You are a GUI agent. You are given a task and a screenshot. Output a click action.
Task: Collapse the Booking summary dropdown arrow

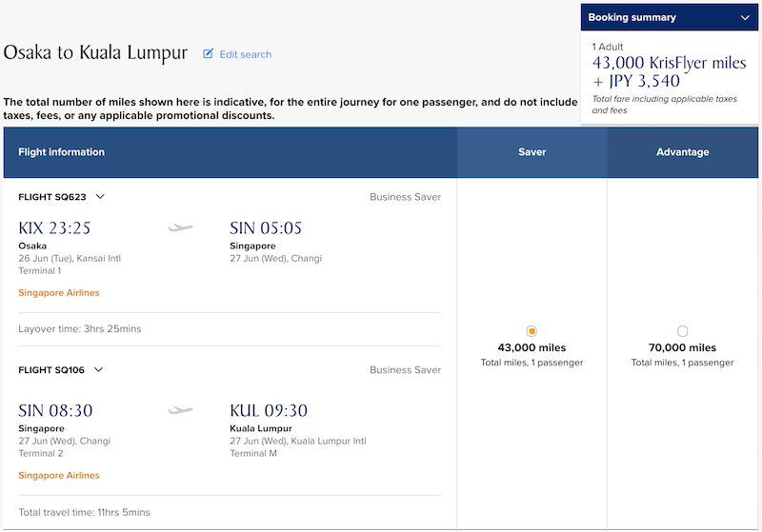(745, 18)
